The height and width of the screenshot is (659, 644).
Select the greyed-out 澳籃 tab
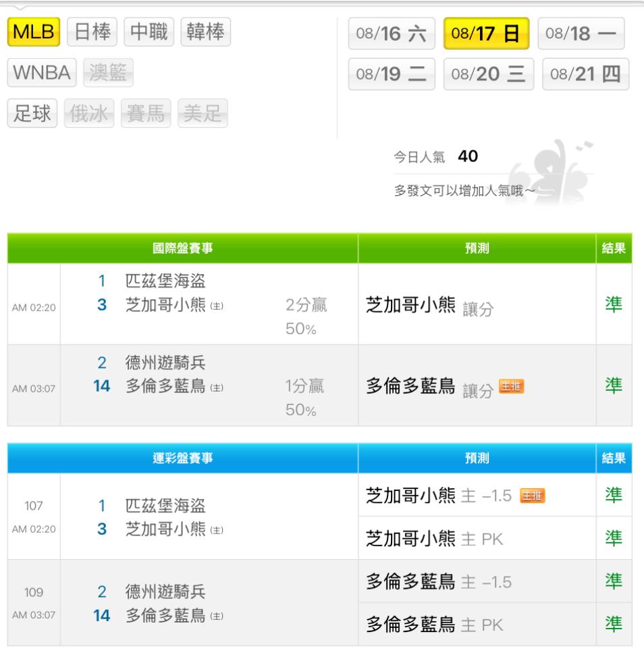click(108, 73)
